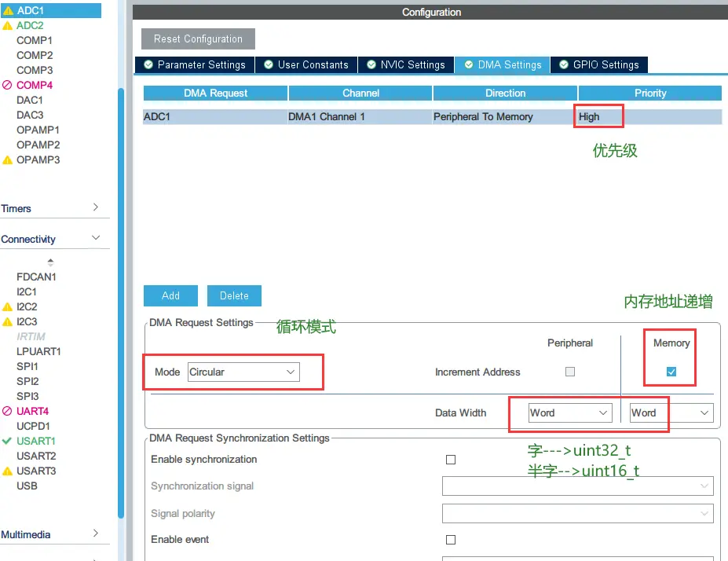This screenshot has width=728, height=561.
Task: Click the warning icon beside OPAMP3
Action: 8,160
